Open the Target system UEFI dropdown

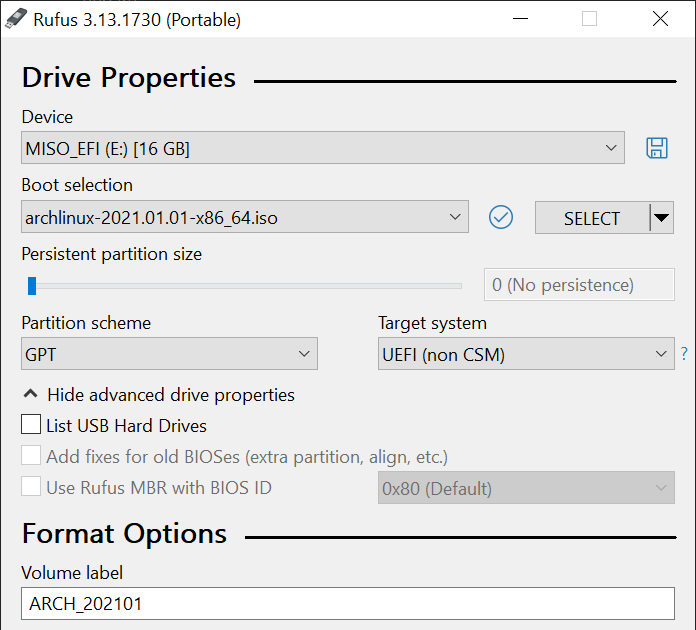[x=526, y=353]
